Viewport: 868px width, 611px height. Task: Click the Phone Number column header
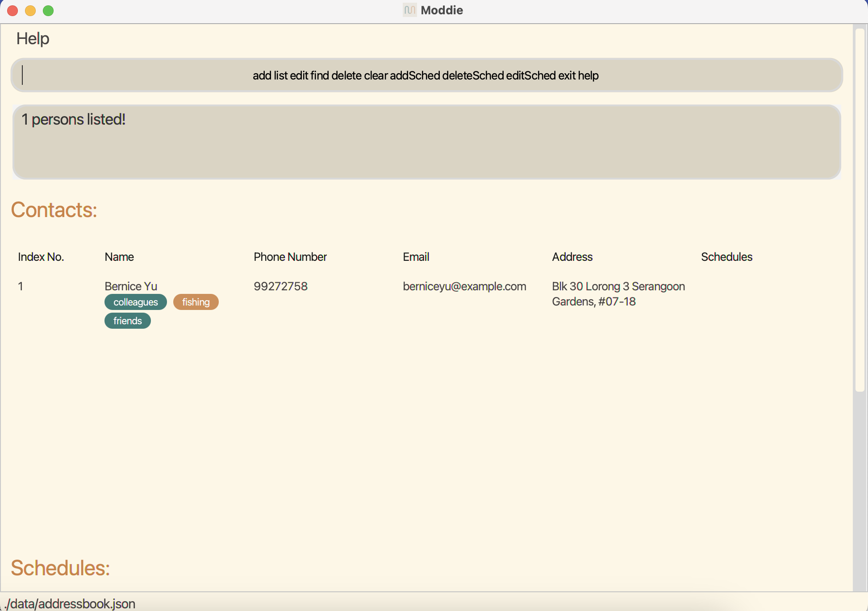tap(290, 257)
